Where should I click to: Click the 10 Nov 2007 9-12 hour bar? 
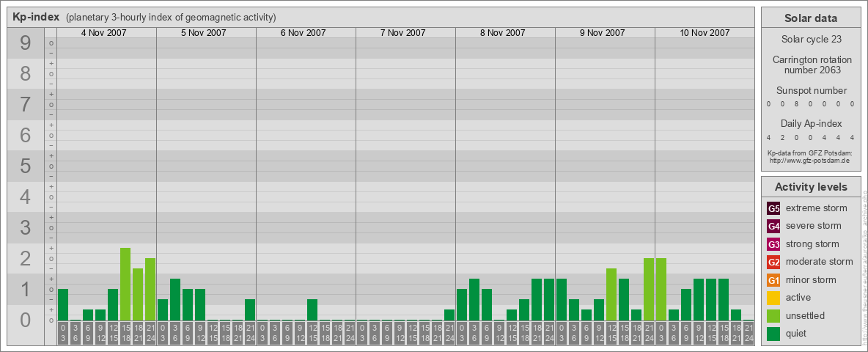pos(699,300)
